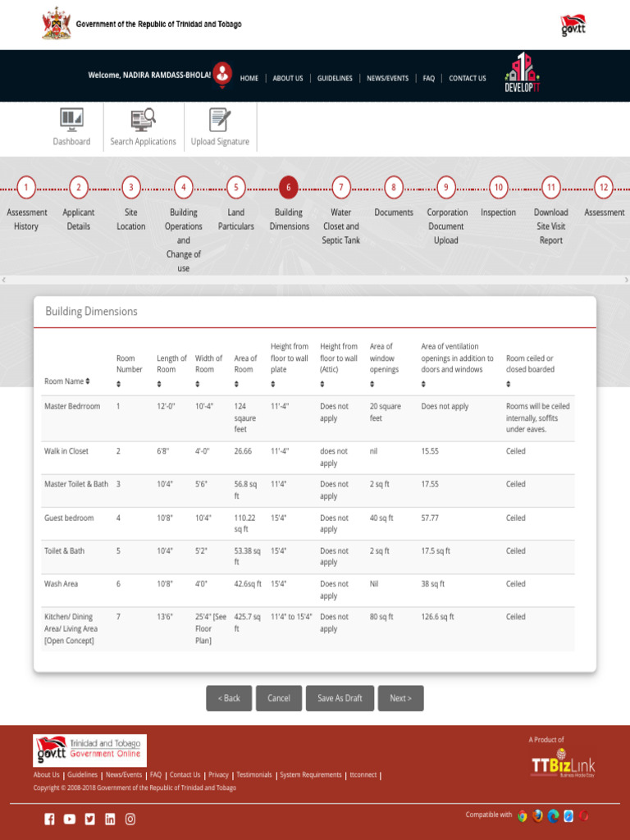Open the Testimonials footer link
This screenshot has width=630, height=840.
coord(254,774)
